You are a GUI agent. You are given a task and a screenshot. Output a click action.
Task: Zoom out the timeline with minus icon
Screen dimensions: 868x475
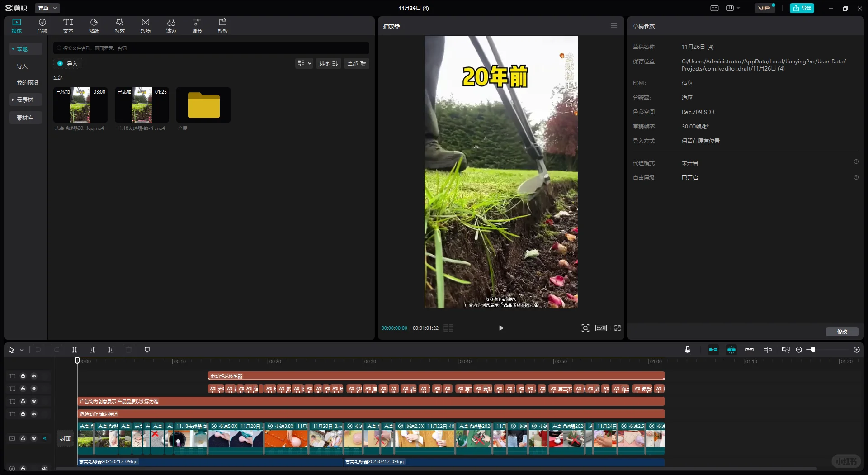pos(799,350)
